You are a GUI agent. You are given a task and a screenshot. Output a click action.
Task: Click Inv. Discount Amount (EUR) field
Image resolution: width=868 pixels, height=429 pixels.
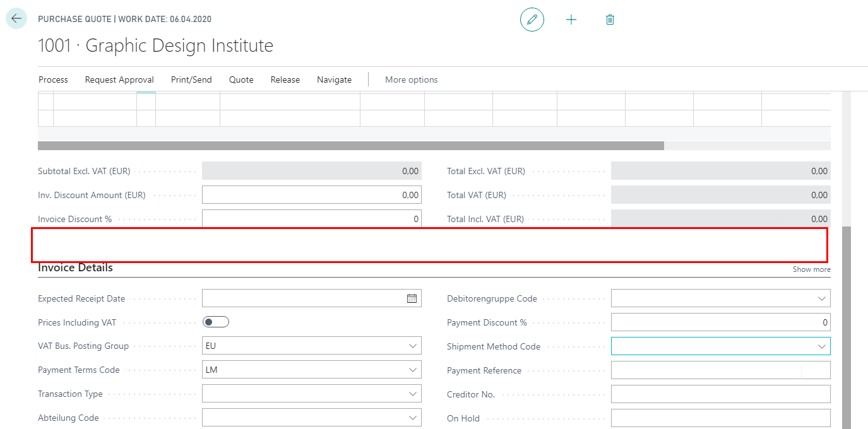(311, 195)
